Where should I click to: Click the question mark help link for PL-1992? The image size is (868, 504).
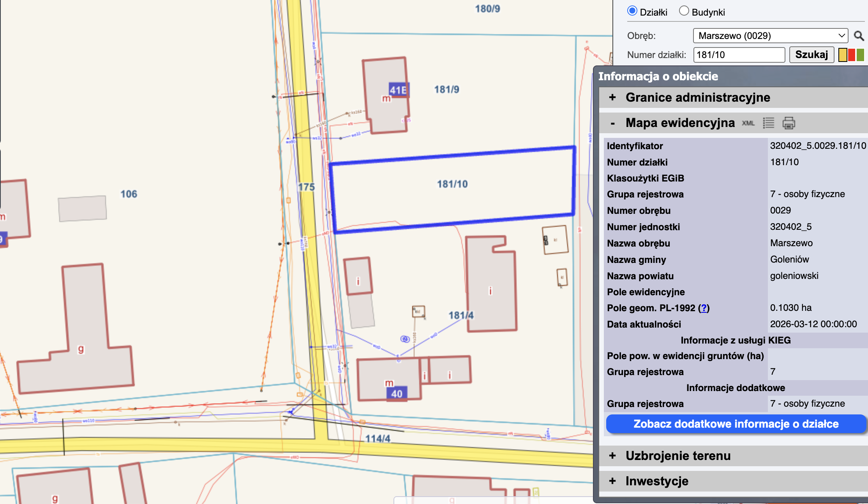click(704, 308)
